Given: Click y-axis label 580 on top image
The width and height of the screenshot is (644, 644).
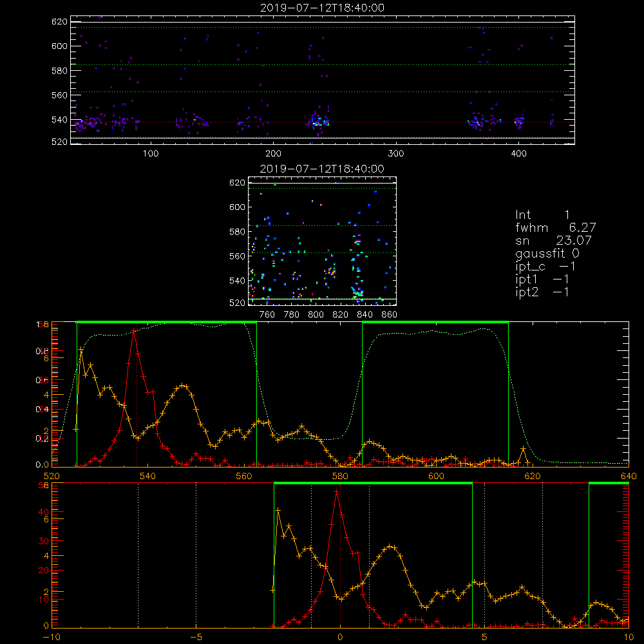Looking at the screenshot, I should tap(59, 71).
